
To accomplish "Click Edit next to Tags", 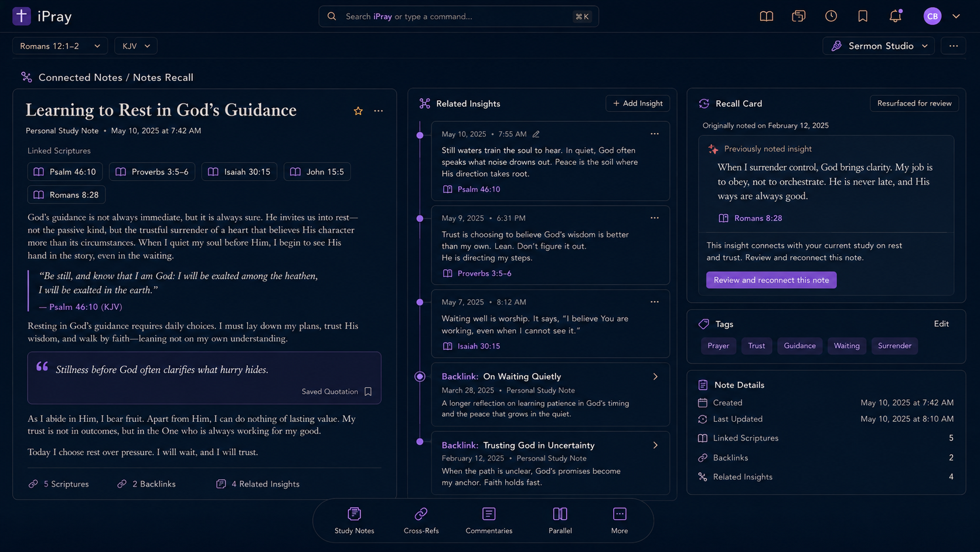I will (x=941, y=324).
